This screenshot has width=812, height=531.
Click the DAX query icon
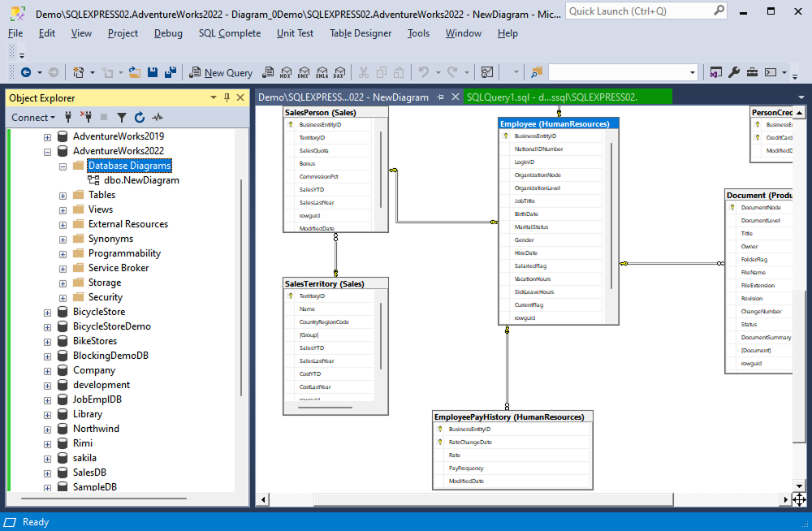(339, 72)
